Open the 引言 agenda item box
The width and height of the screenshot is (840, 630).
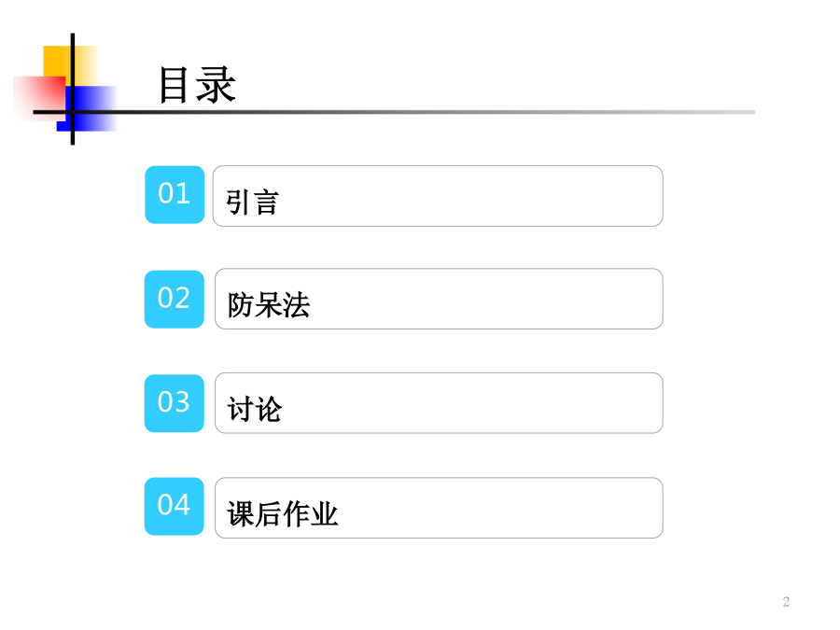pyautogui.click(x=438, y=196)
